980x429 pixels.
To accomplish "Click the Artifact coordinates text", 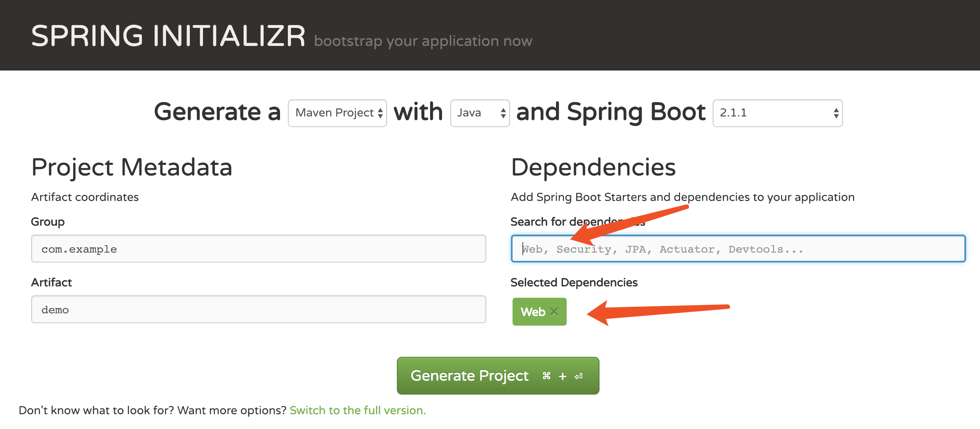I will click(85, 197).
